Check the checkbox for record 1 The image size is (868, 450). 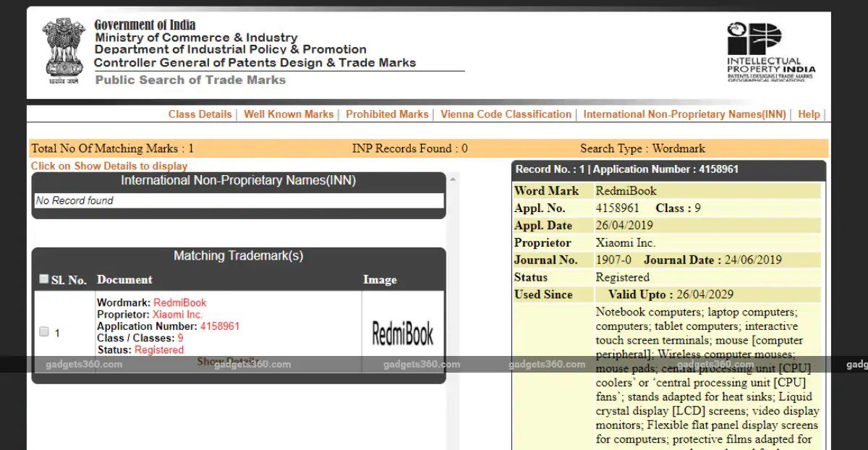44,331
